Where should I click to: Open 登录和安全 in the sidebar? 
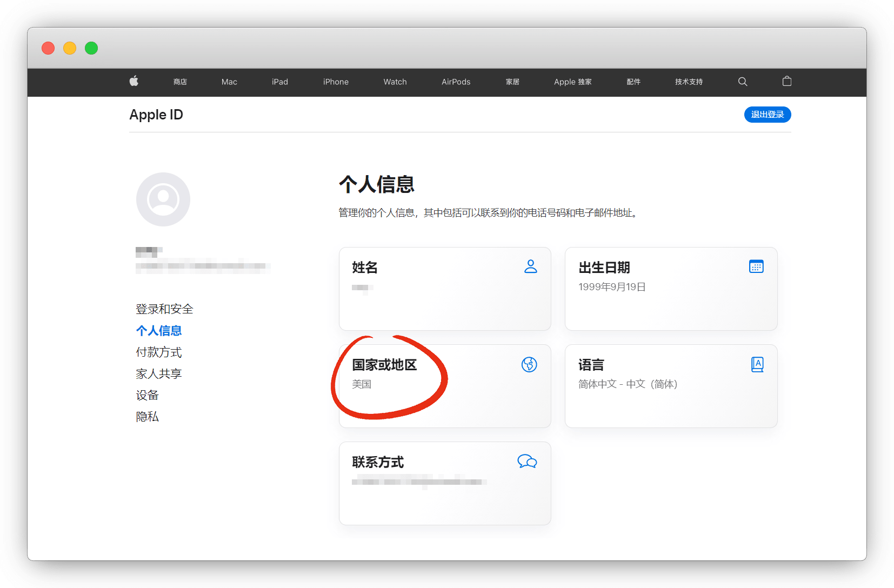point(164,309)
